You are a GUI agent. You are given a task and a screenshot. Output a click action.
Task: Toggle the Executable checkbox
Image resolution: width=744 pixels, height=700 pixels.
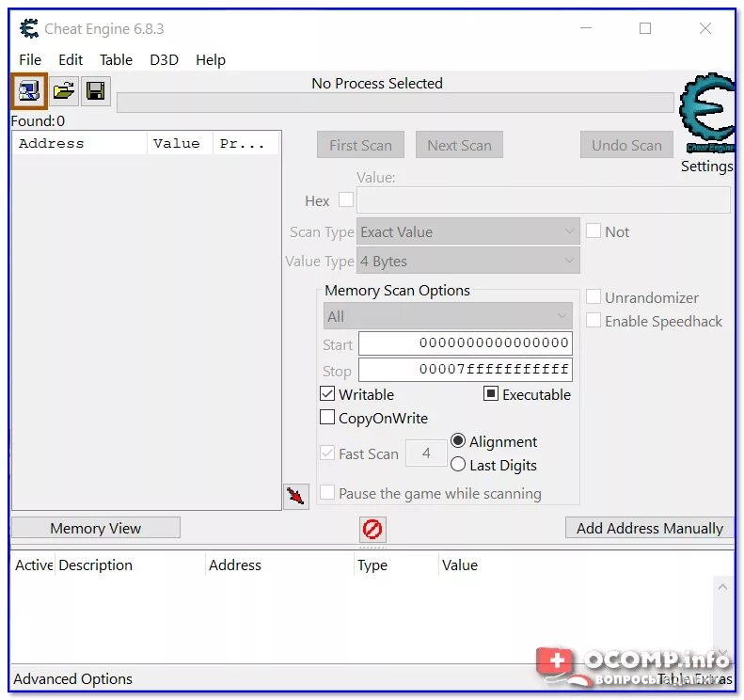coord(491,393)
